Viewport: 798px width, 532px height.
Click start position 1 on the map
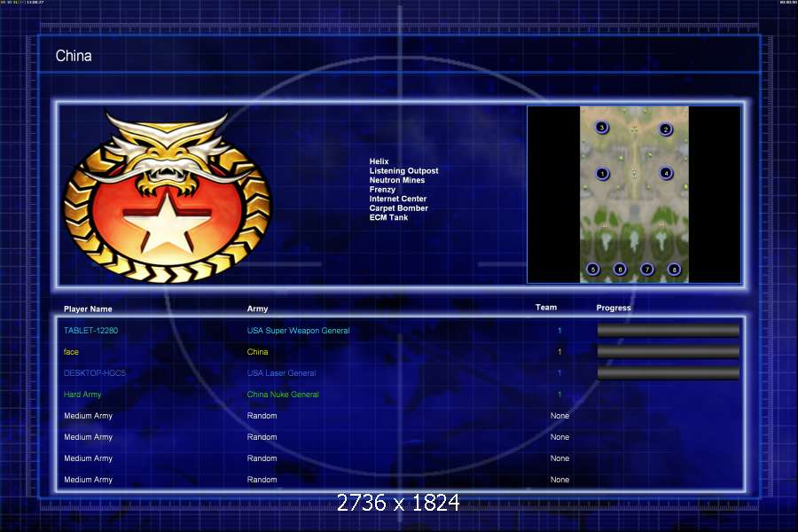point(602,174)
